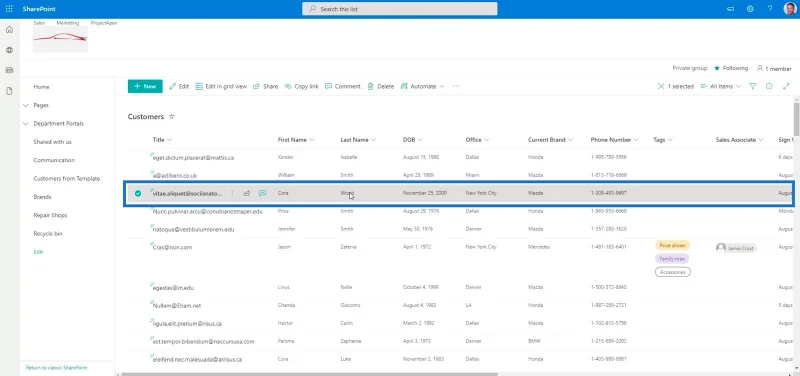Open the account profile picture

[x=790, y=9]
